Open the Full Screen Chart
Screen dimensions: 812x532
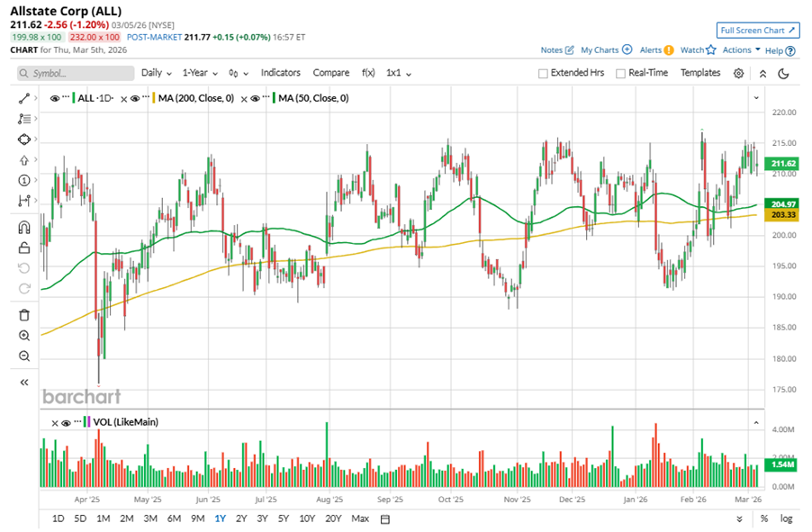758,31
